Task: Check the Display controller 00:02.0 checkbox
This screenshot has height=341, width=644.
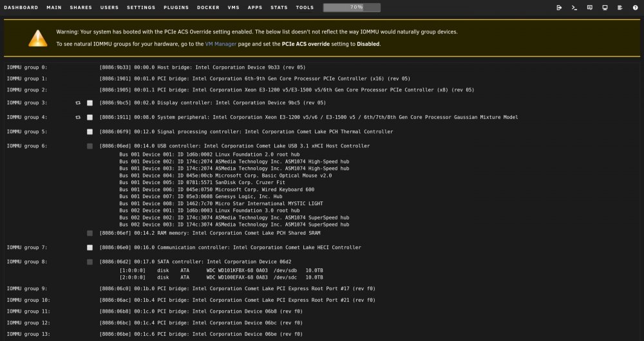Action: pyautogui.click(x=90, y=103)
